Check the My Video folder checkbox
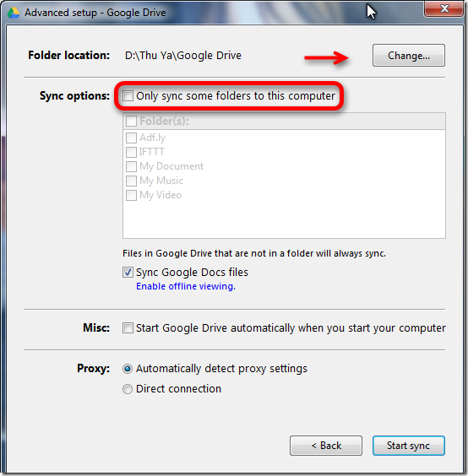Image resolution: width=468 pixels, height=476 pixels. pyautogui.click(x=131, y=195)
